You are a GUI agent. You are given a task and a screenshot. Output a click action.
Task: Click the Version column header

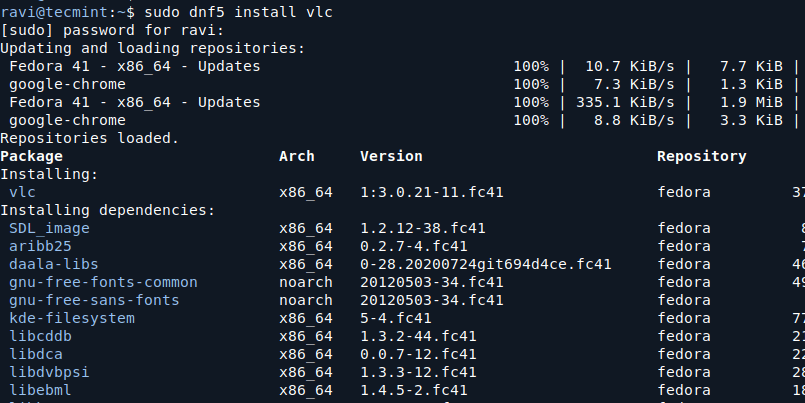tap(391, 156)
